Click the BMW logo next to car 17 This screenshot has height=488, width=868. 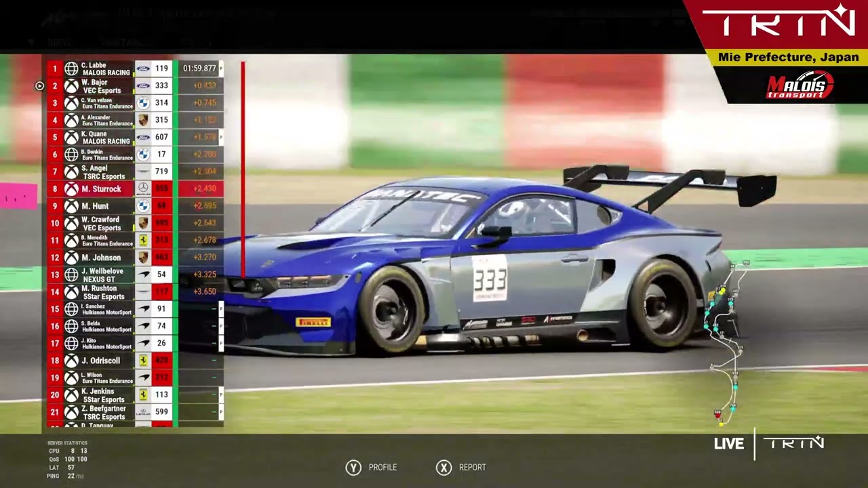[143, 155]
